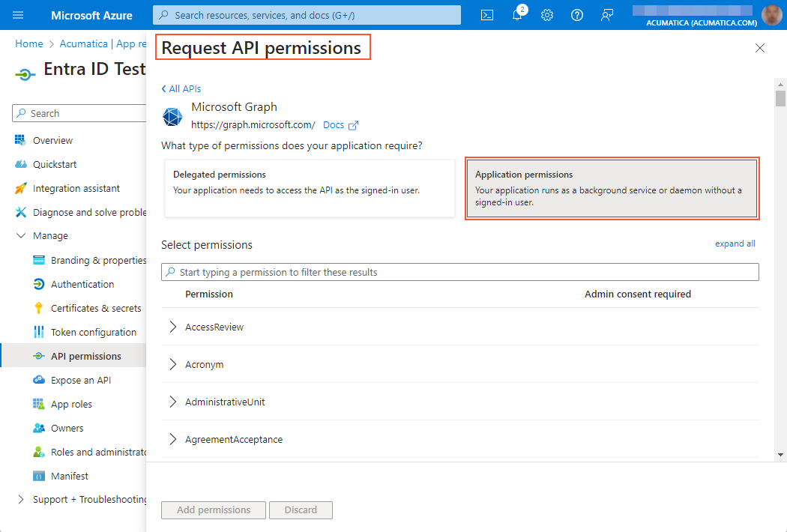Open the Cloud Shell icon in header

point(487,15)
